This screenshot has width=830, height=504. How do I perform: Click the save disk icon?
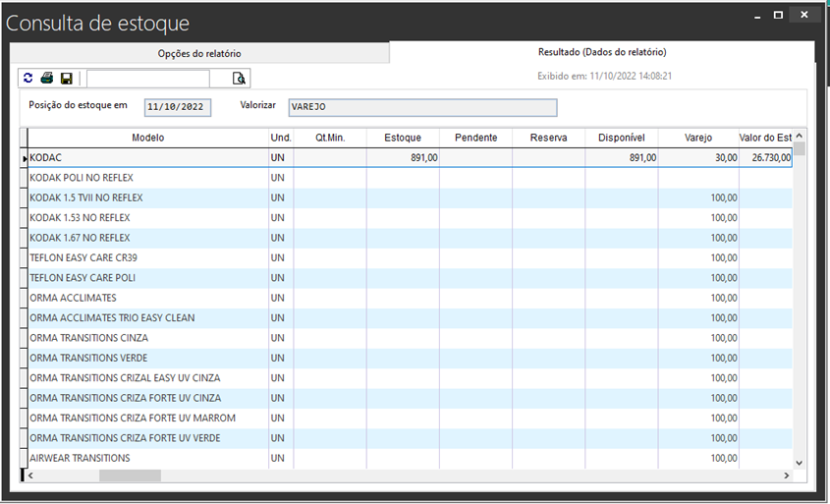(66, 78)
